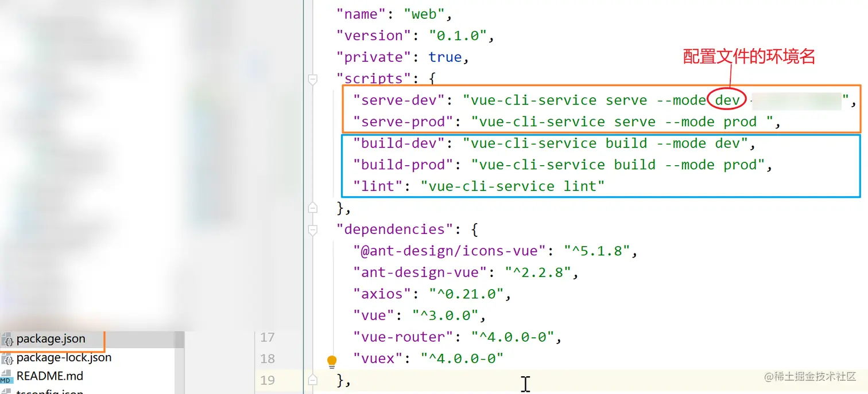Click the "axios" dependency version "^0.21.0"
Image resolution: width=868 pixels, height=394 pixels.
pyautogui.click(x=467, y=294)
